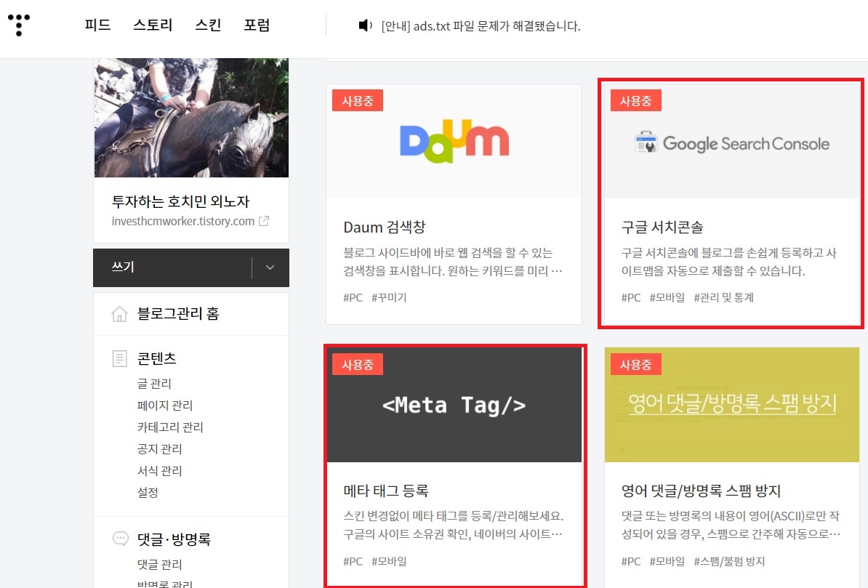Screen dimensions: 868x588
Task: Open 글 관리 in sidebar
Action: pos(154,383)
